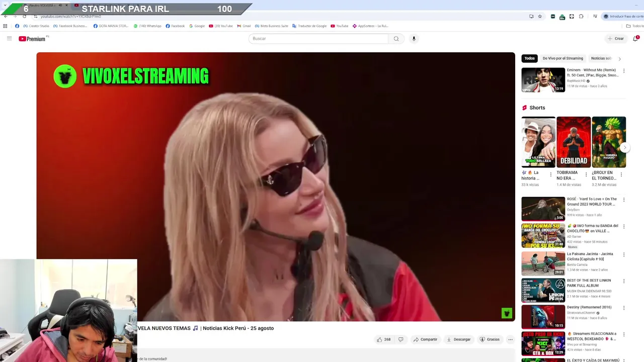Screen dimensions: 644x362
Task: Open options for Streamers REACCIONAN video
Action: (624, 334)
